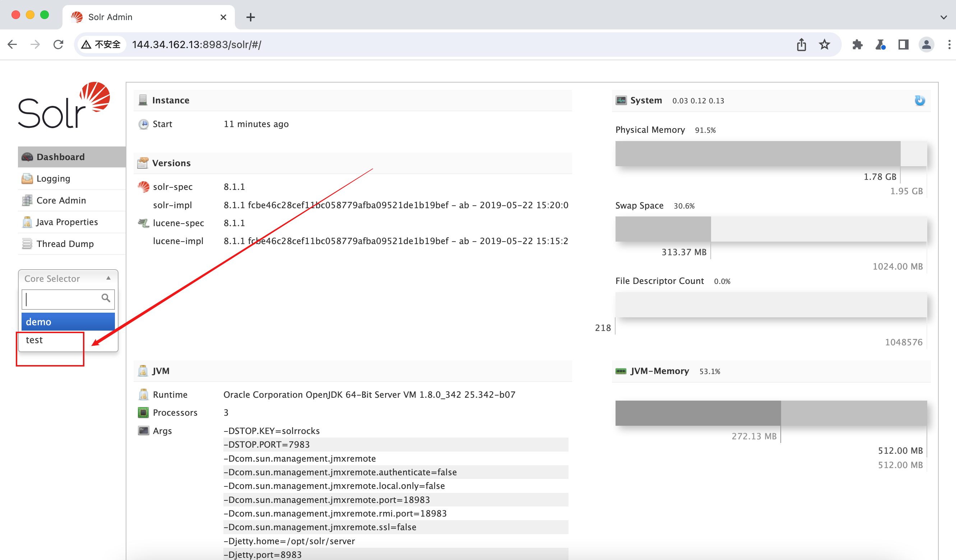
Task: Refresh System stats with the reload icon
Action: point(919,101)
